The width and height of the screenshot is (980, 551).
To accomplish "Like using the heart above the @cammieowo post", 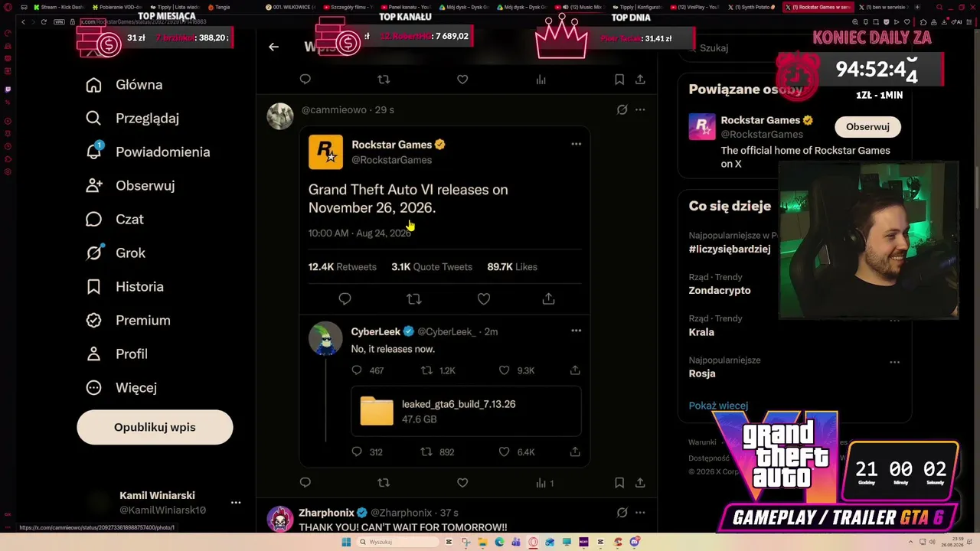I will click(x=462, y=80).
